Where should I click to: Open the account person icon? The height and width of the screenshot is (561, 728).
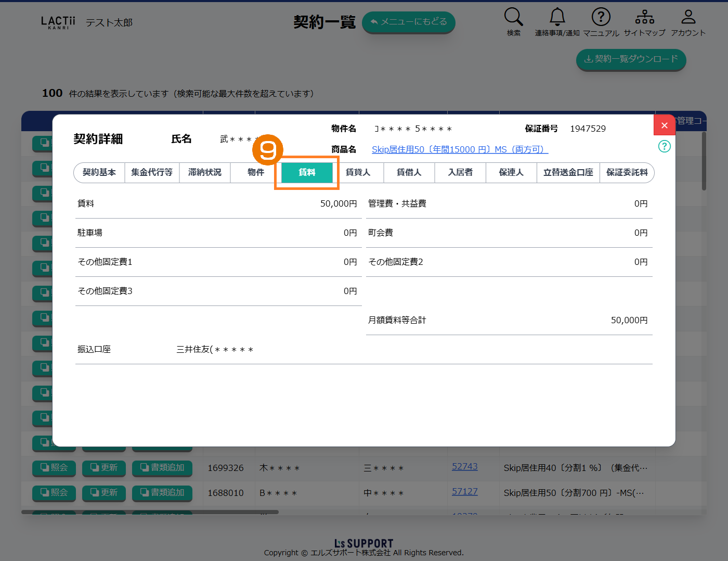(x=688, y=17)
